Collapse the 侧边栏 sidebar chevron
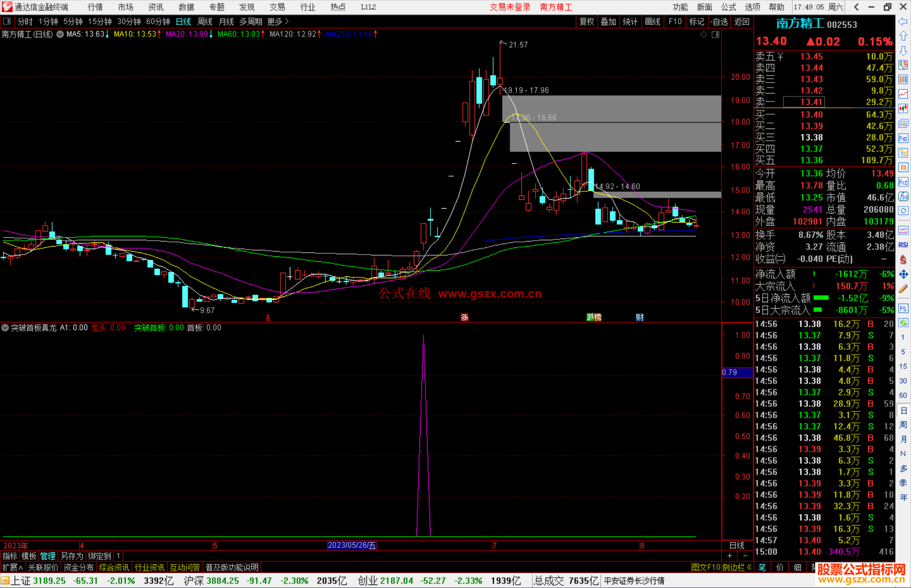 click(749, 567)
